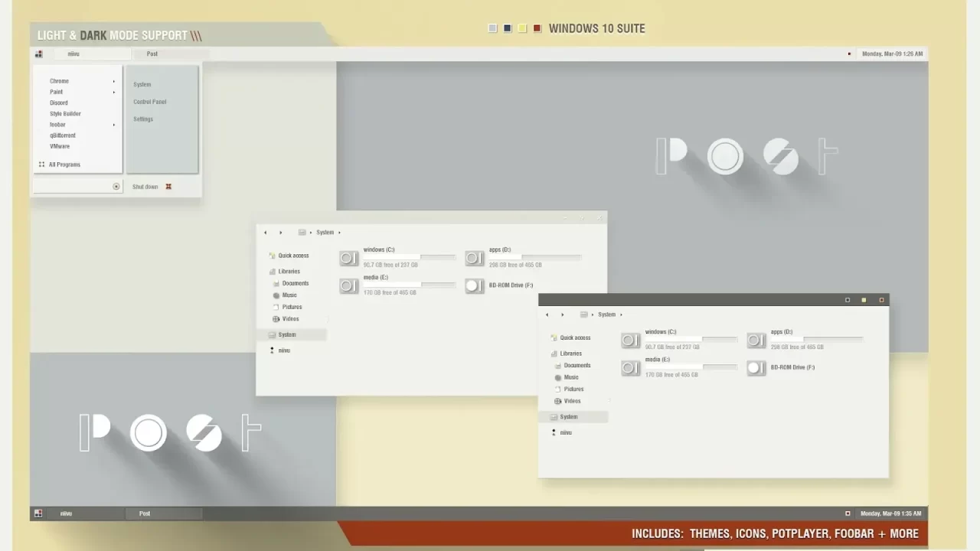Viewport: 980px width, 551px height.
Task: Open apps (D:) drive icon in light-titled window
Action: coord(475,258)
